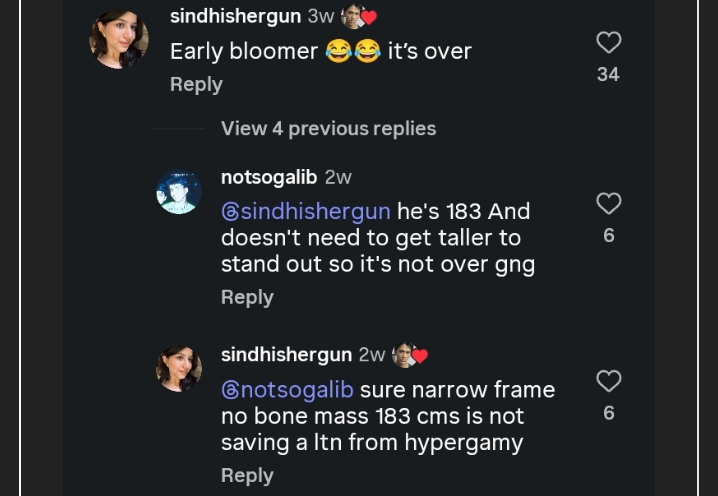Open the notsogalib username in the reply header
Screen dimensions: 718x496
pos(269,177)
